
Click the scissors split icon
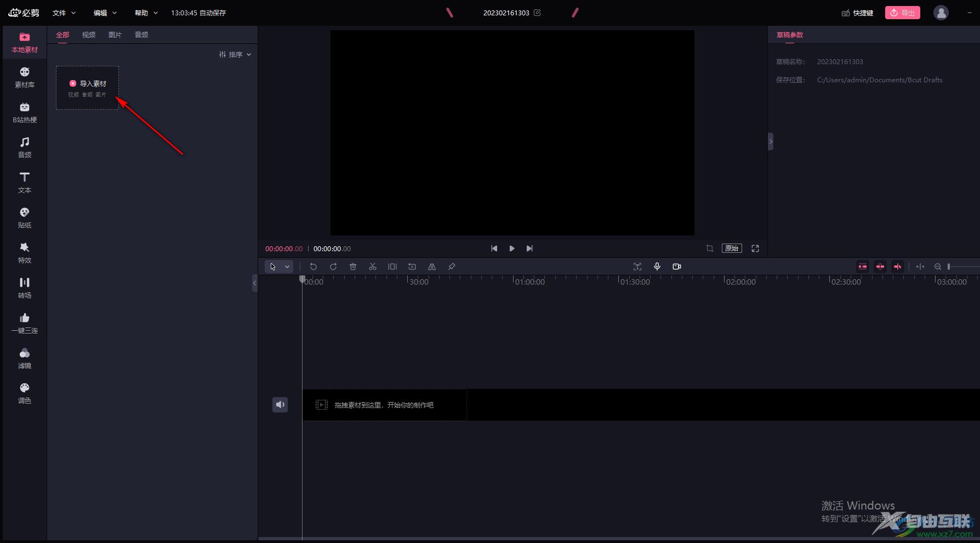pyautogui.click(x=373, y=267)
